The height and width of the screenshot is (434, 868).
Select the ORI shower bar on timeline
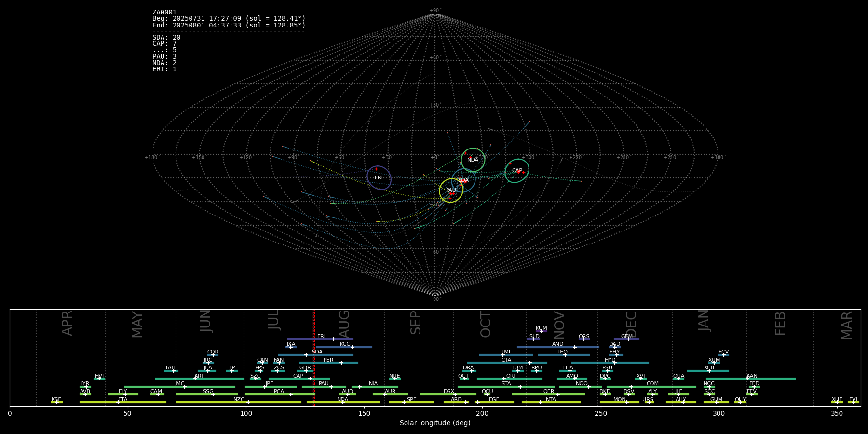coord(510,379)
